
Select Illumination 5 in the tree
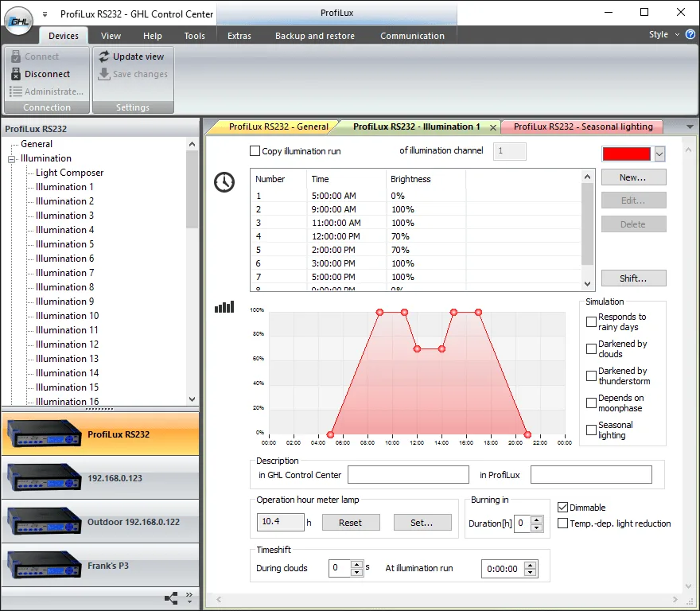coord(64,244)
